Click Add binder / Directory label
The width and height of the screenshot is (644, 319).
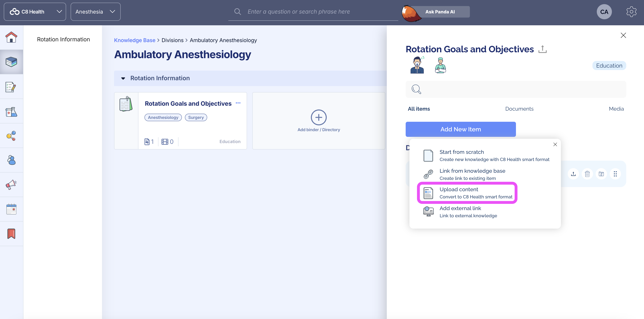pyautogui.click(x=318, y=130)
